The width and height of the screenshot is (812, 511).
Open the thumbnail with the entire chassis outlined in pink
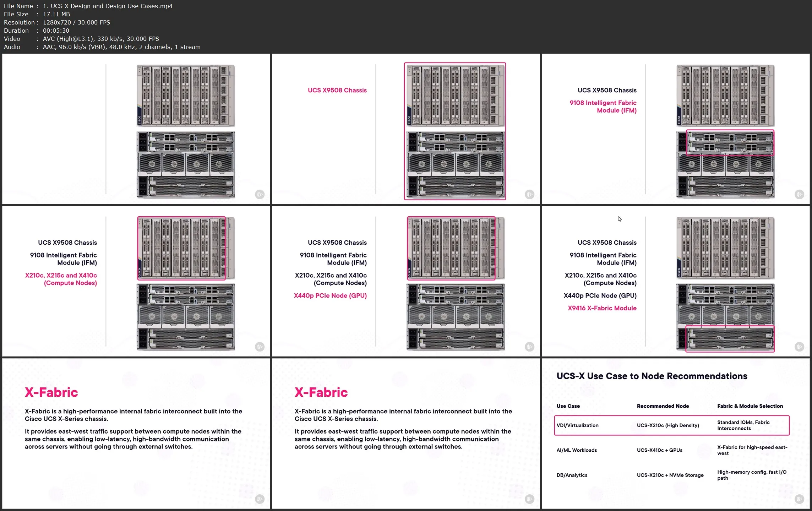point(406,129)
